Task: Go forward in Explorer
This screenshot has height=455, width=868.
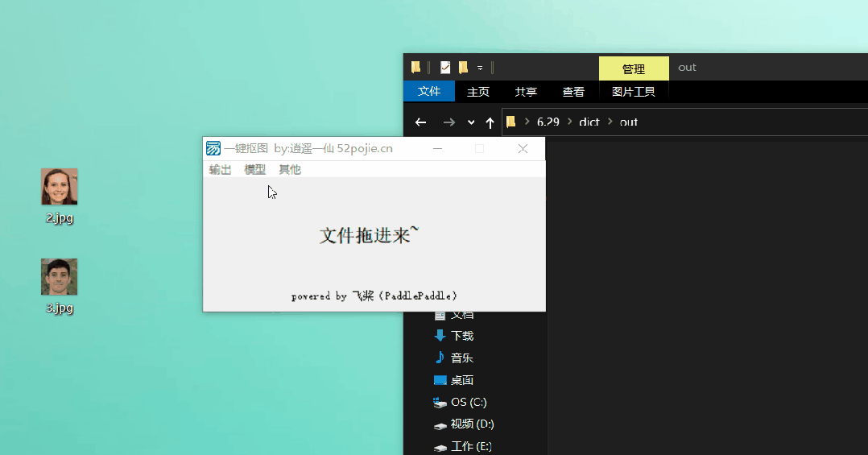Action: pyautogui.click(x=449, y=122)
